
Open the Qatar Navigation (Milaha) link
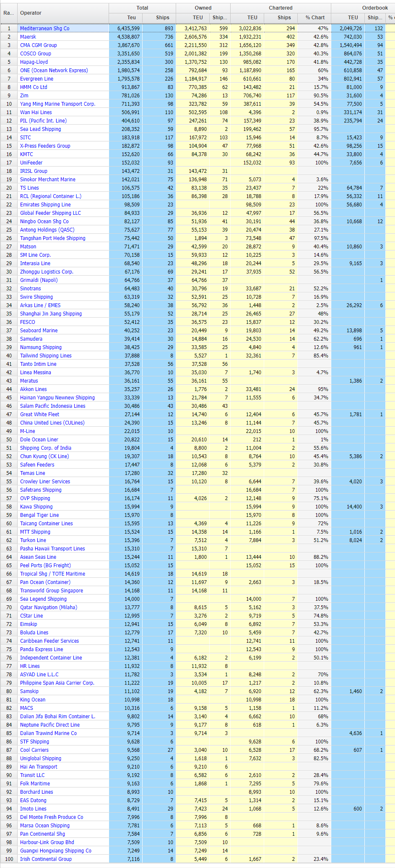[x=49, y=607]
